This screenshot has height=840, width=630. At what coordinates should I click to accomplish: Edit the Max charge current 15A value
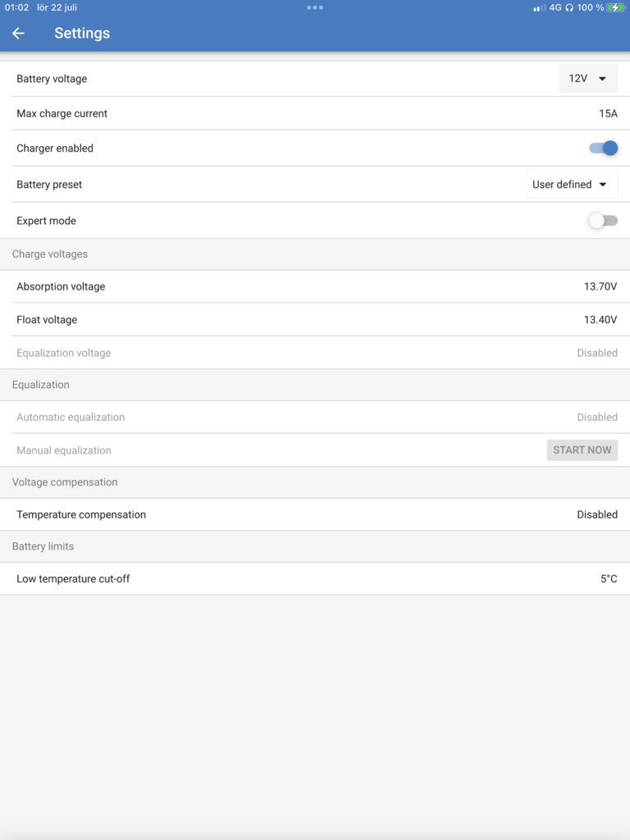pyautogui.click(x=608, y=114)
